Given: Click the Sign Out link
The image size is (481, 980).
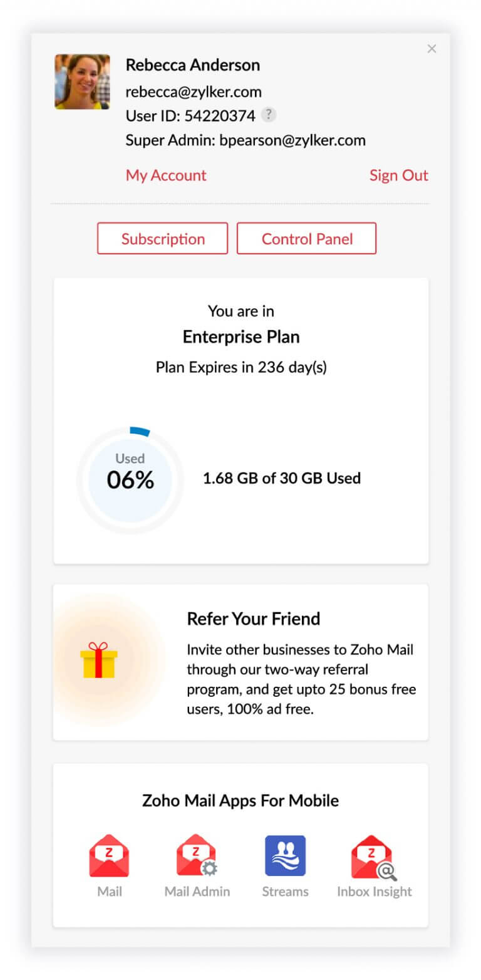Looking at the screenshot, I should pyautogui.click(x=398, y=175).
